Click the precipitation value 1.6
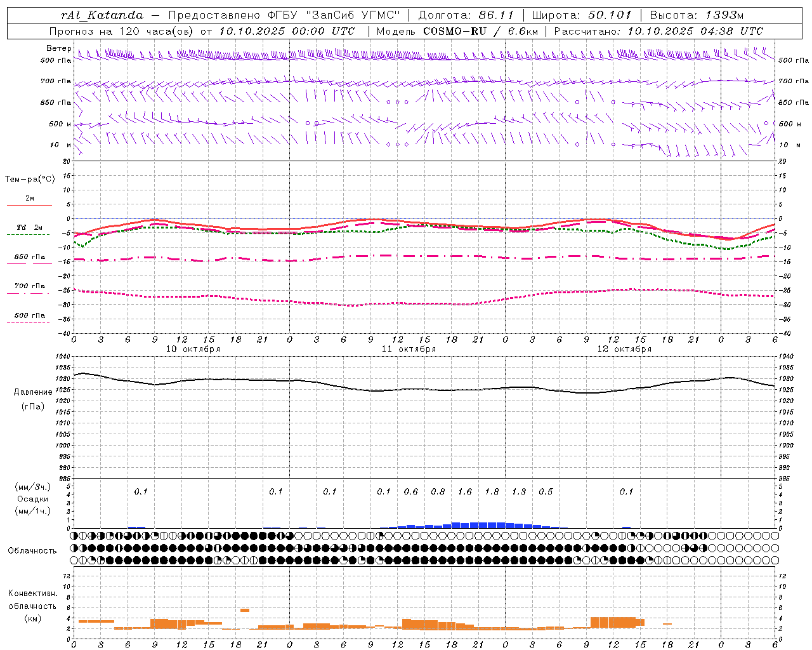The width and height of the screenshot is (812, 650). pyautogui.click(x=465, y=491)
